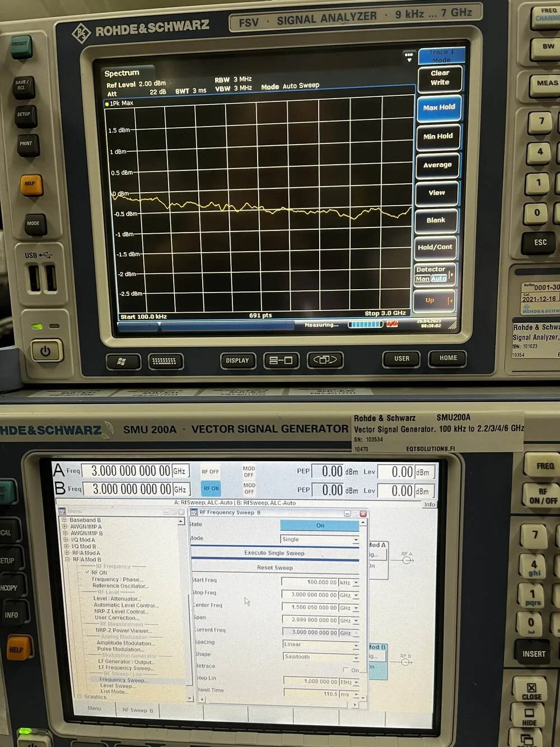Select Frequency Sweep... in RF Sweep list

(124, 680)
